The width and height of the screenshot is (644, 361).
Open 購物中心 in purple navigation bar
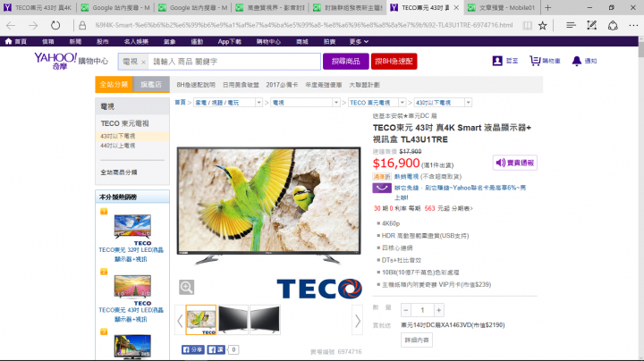click(268, 41)
